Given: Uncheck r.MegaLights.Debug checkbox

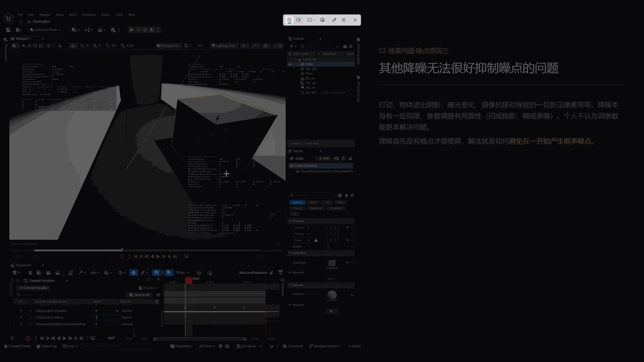Looking at the screenshot, I should pos(31,317).
